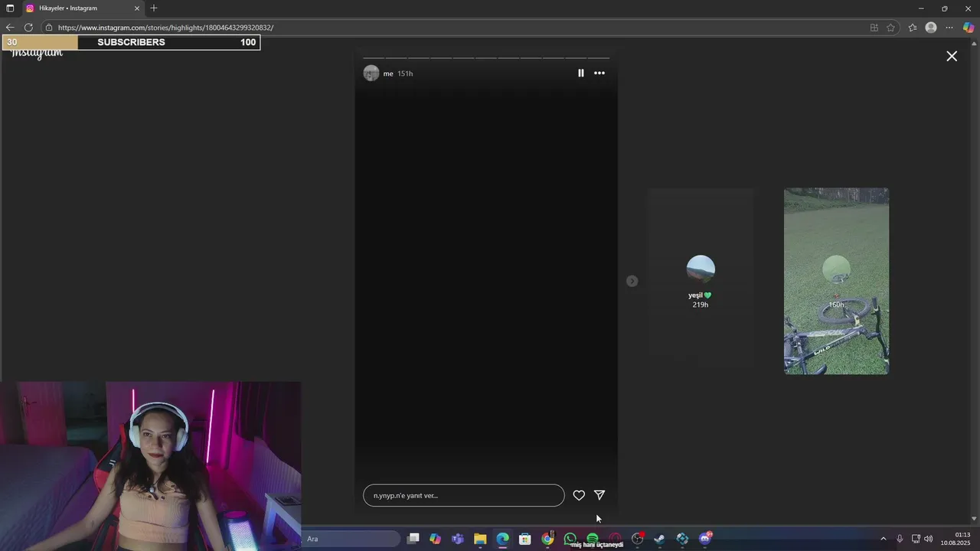
Task: Open the tab actions menu icon
Action: 10,8
